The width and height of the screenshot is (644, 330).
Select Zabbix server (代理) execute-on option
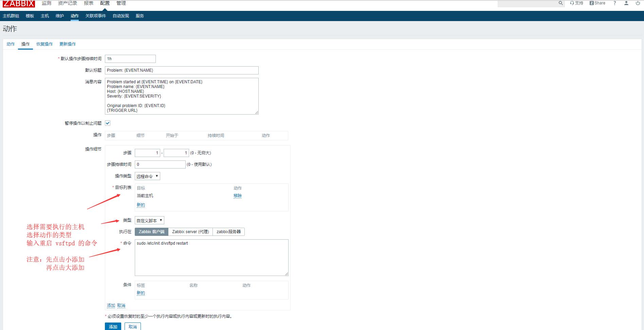pyautogui.click(x=190, y=232)
